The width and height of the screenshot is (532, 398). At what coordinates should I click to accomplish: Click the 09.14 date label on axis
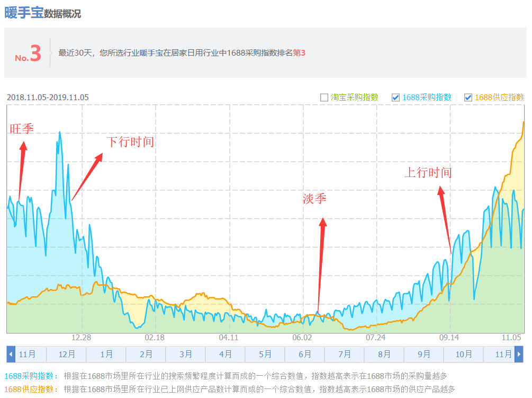(x=449, y=338)
